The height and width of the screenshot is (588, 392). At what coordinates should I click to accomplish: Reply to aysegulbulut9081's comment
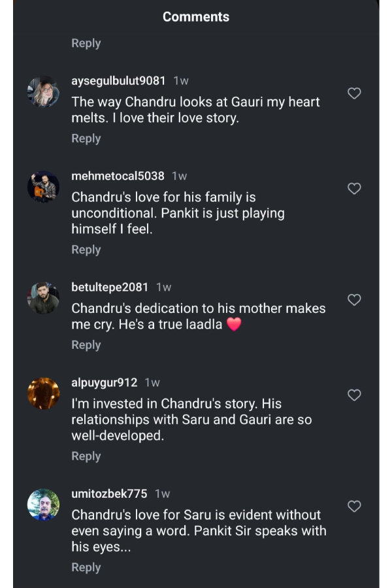point(86,139)
